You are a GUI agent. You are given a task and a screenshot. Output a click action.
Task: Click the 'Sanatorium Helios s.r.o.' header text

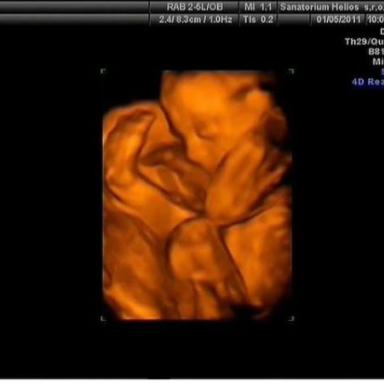332,7
